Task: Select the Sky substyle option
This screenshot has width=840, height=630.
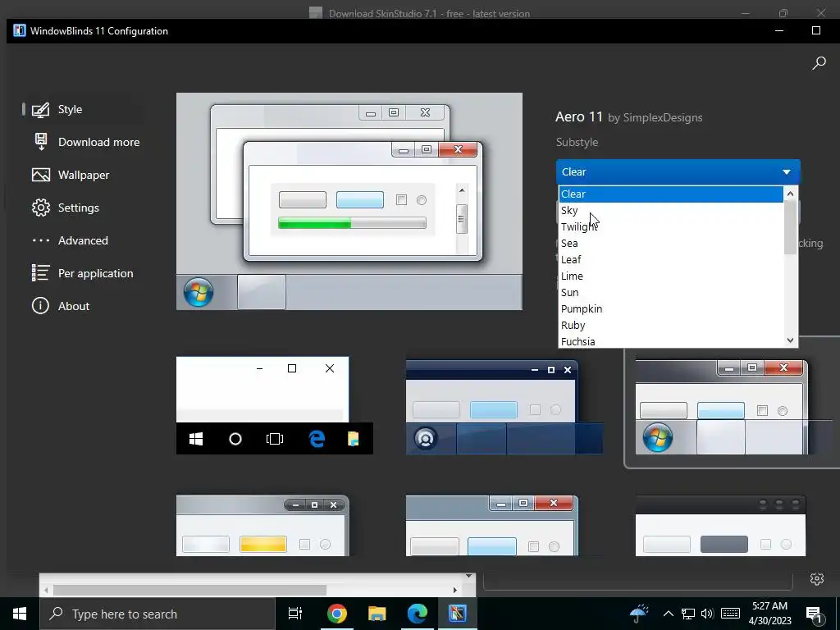Action: [671, 211]
